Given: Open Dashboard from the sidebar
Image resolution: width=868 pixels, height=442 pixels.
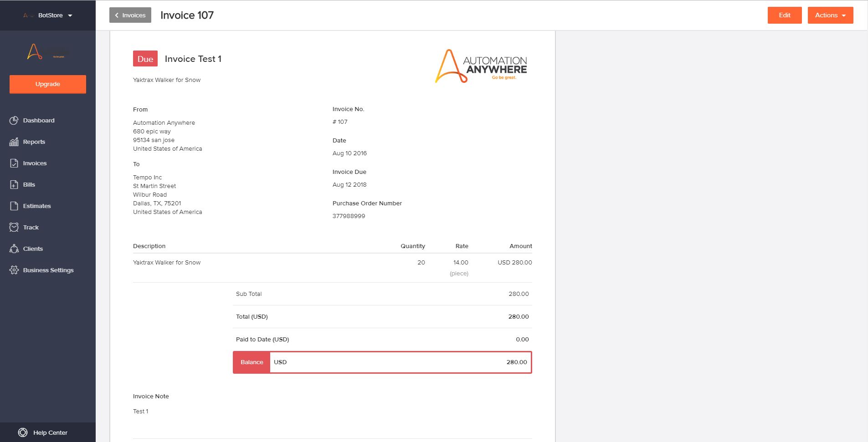Looking at the screenshot, I should [x=39, y=121].
